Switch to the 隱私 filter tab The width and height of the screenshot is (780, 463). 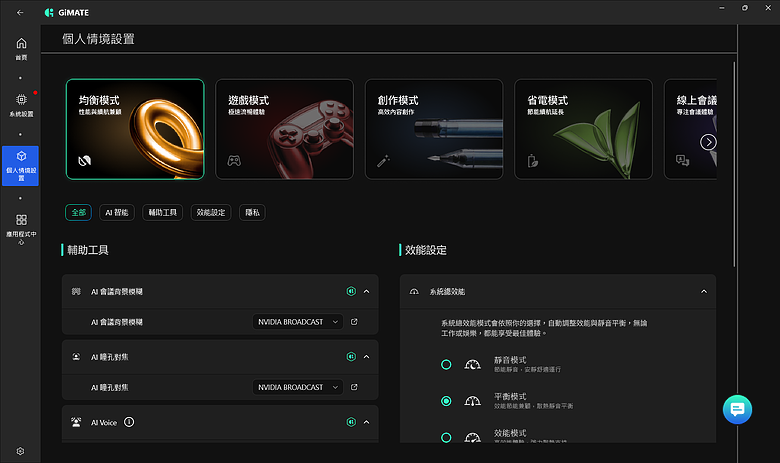252,212
